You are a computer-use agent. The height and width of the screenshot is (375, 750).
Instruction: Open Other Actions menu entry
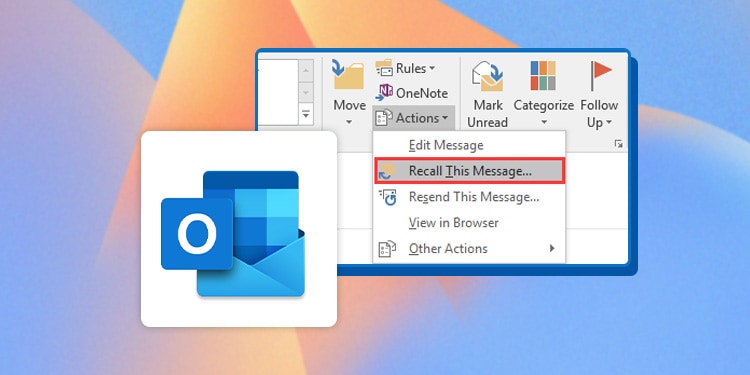[469, 249]
